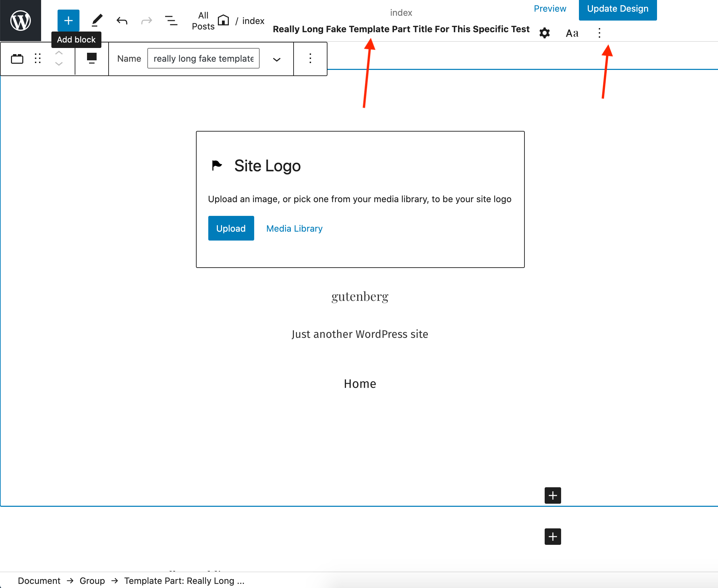Image resolution: width=718 pixels, height=588 pixels.
Task: Change alignment with the align icon
Action: (91, 58)
